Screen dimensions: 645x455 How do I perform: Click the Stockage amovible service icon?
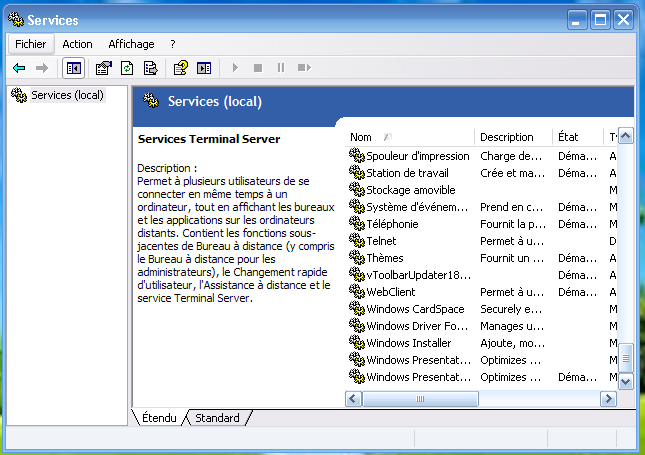(x=357, y=190)
